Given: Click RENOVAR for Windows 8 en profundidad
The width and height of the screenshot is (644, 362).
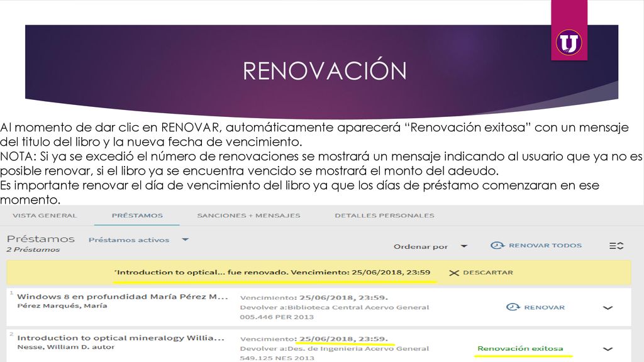Looking at the screenshot, I should click(x=544, y=307).
